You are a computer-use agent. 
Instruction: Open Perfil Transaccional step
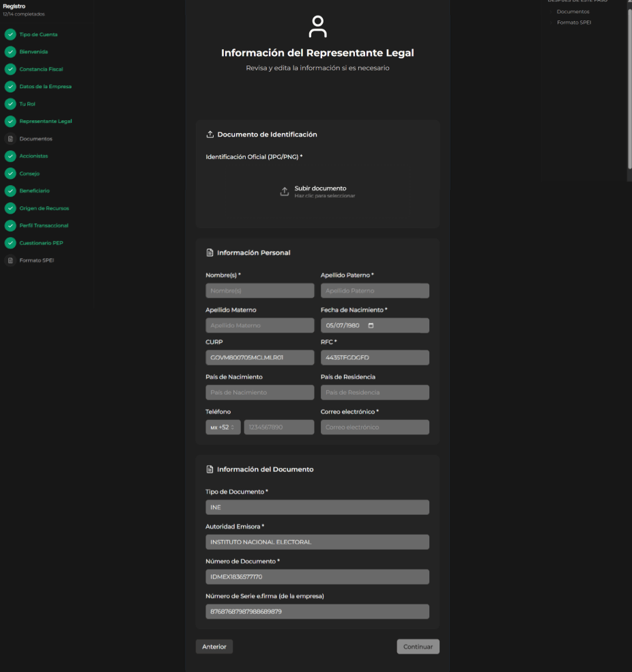coord(44,225)
